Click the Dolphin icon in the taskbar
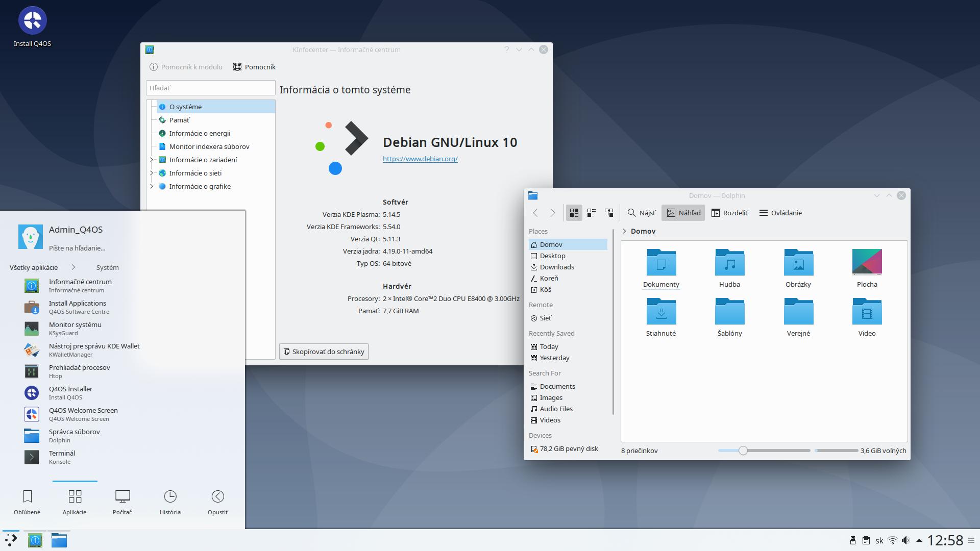 click(x=59, y=540)
